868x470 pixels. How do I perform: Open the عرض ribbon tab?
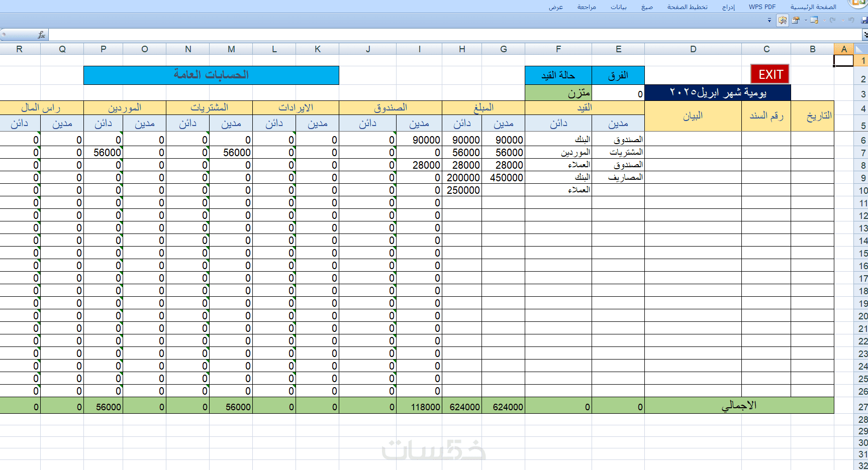555,7
